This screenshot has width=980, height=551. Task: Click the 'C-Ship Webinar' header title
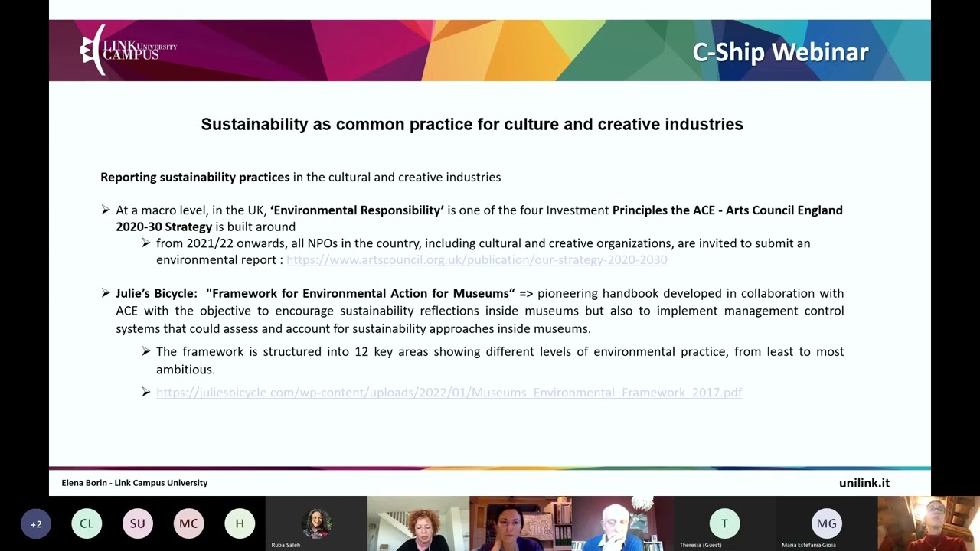pos(780,52)
